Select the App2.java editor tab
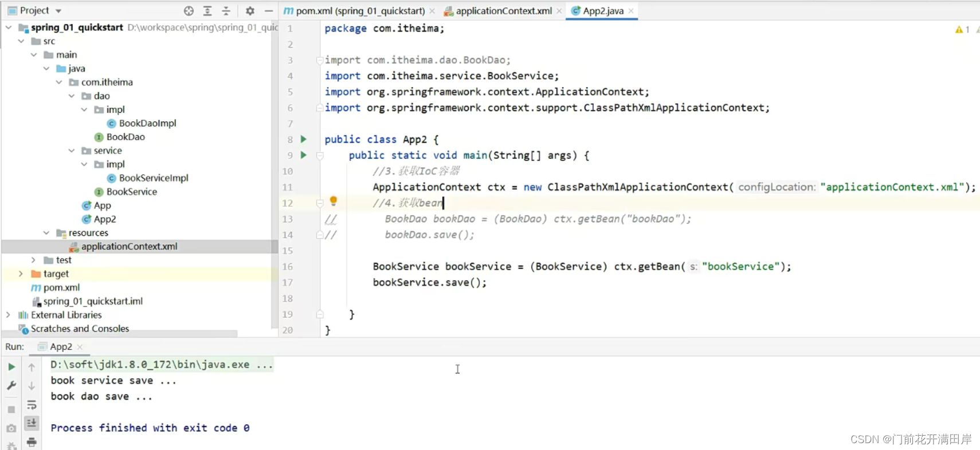980x450 pixels. [603, 11]
